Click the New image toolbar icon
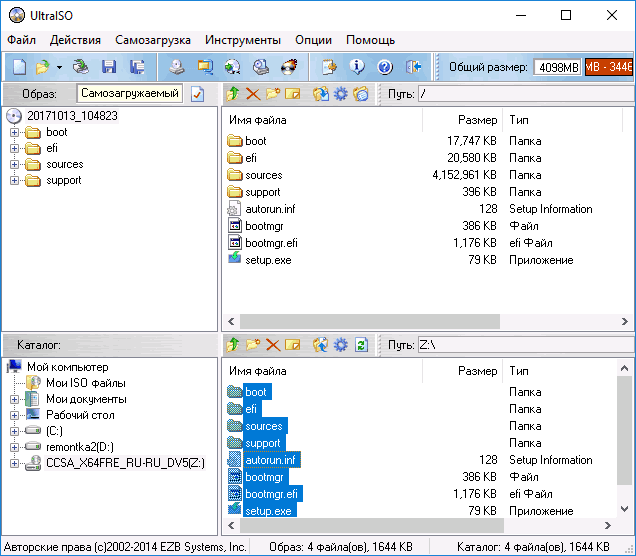636x556 pixels. point(19,67)
